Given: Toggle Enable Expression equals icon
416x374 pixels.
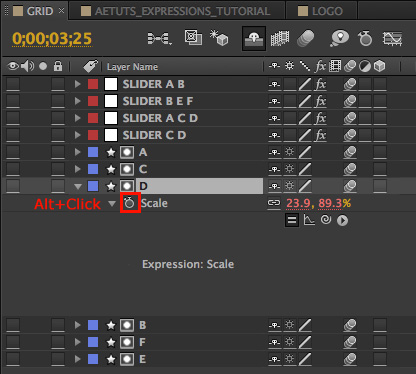Looking at the screenshot, I should point(292,220).
